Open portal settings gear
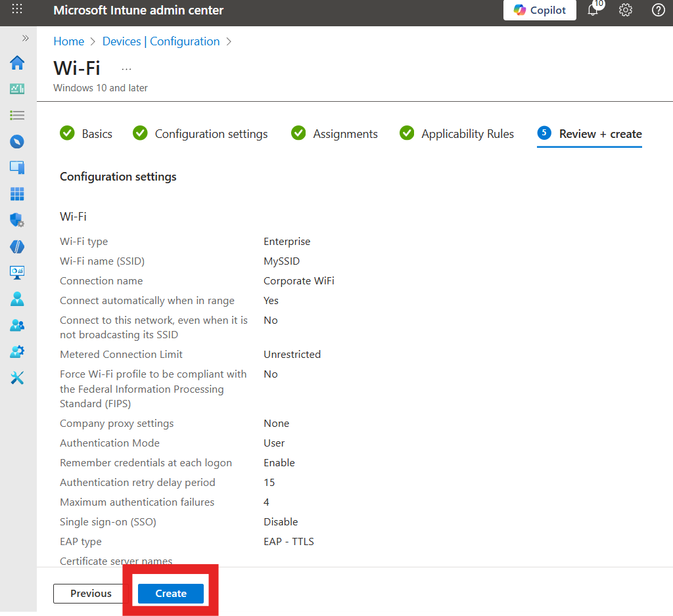 point(626,10)
